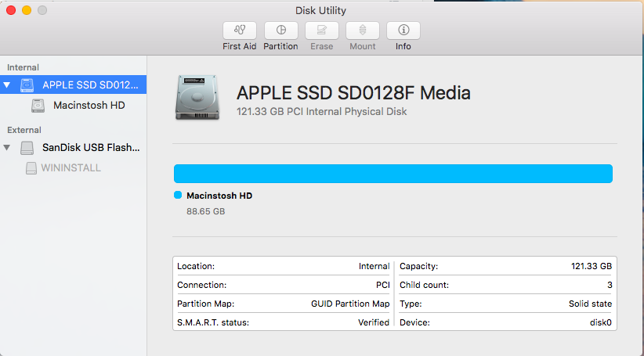Select SanDisk USB Flash... in the sidebar
The height and width of the screenshot is (356, 644).
[x=73, y=147]
